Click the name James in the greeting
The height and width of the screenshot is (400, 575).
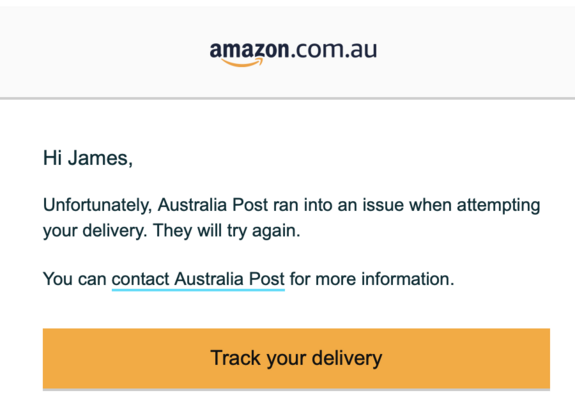pos(100,158)
